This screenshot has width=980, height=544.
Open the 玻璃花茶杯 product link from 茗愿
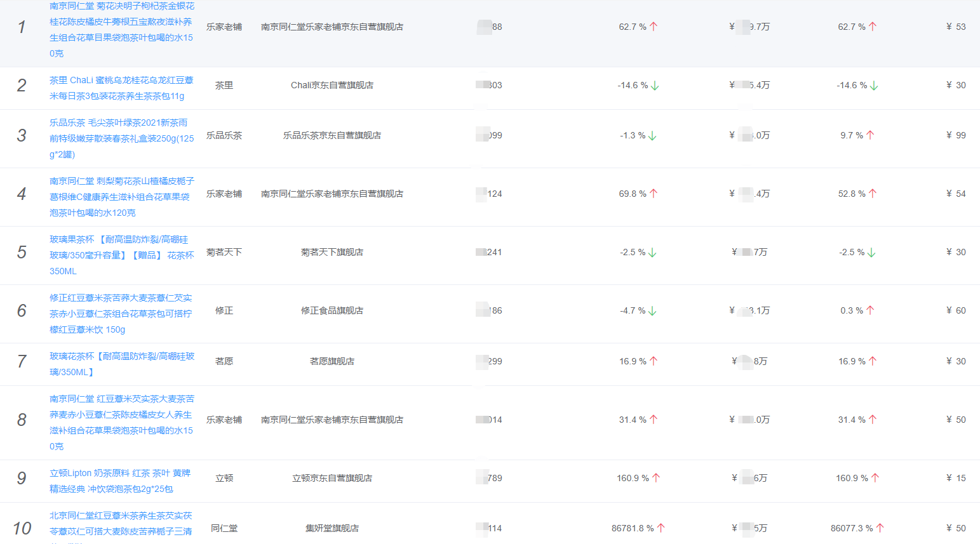click(x=121, y=364)
